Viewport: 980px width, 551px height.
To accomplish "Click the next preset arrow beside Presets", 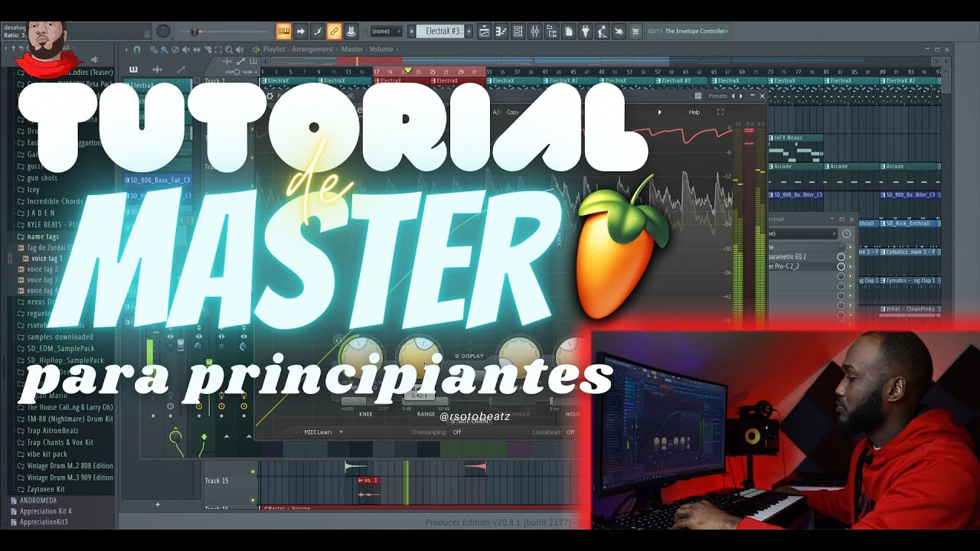I will (740, 96).
